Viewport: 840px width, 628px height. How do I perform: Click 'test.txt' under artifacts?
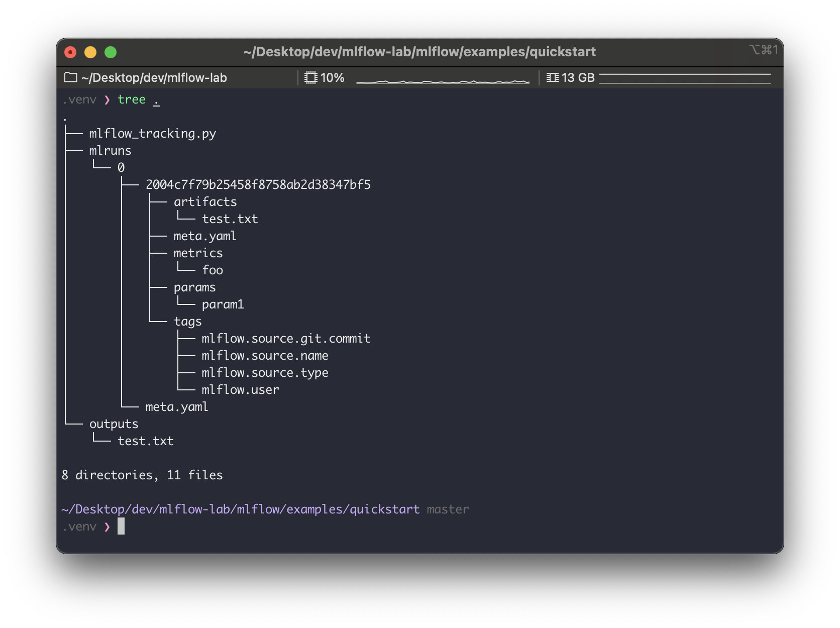coord(230,219)
